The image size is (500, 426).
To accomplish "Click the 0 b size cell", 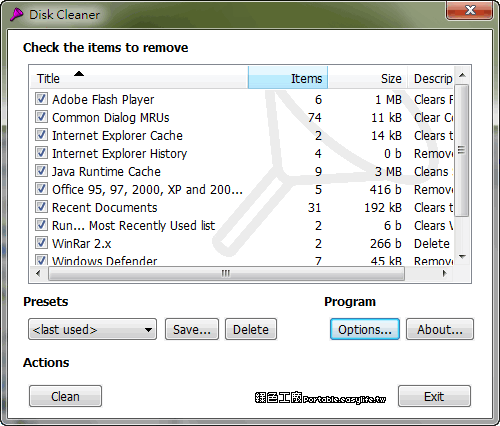I will coord(393,153).
